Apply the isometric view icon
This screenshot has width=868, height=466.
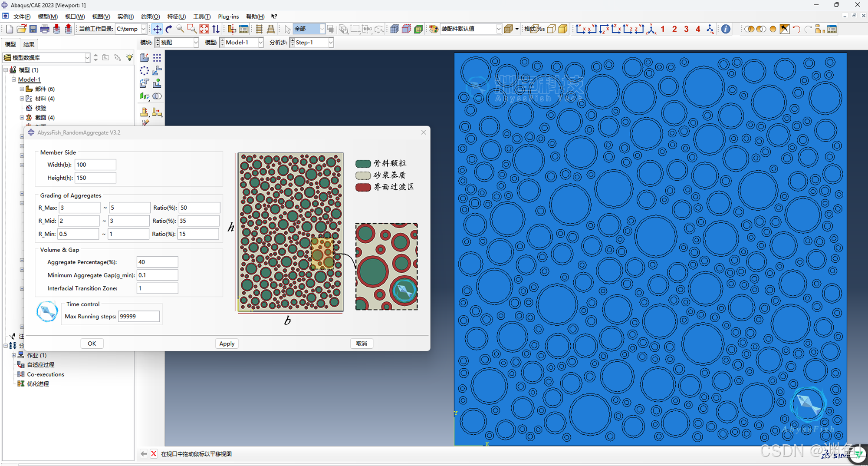[x=651, y=29]
